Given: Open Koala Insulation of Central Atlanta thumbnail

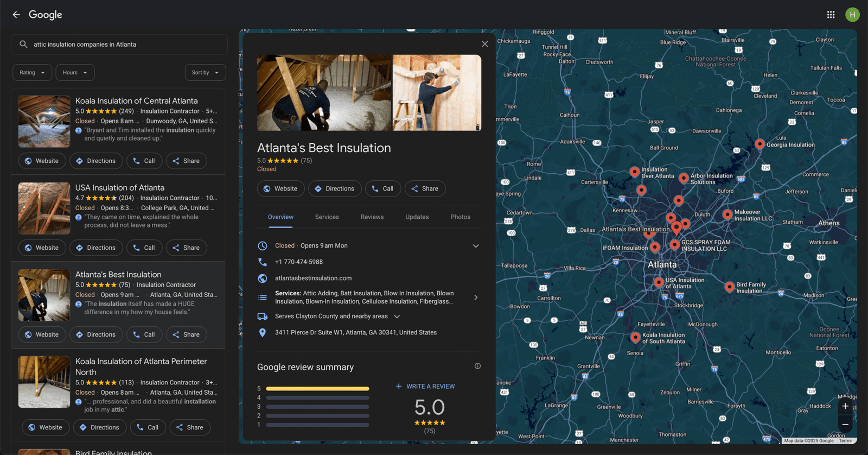Looking at the screenshot, I should [x=44, y=122].
